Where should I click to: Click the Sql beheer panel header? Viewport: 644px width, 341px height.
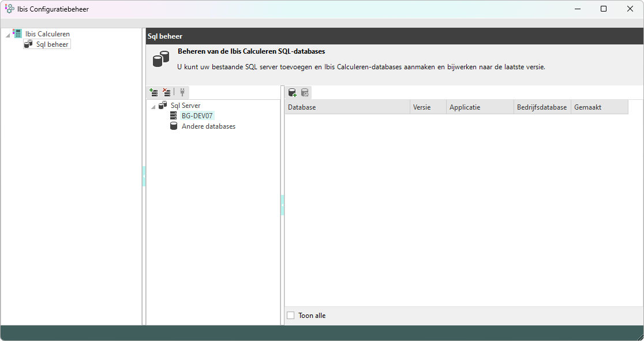tap(395, 36)
